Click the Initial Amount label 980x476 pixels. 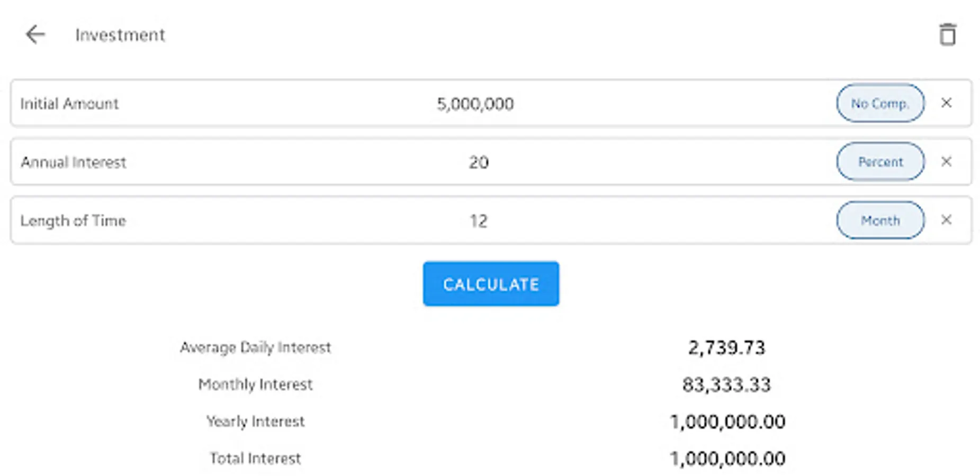click(x=69, y=104)
